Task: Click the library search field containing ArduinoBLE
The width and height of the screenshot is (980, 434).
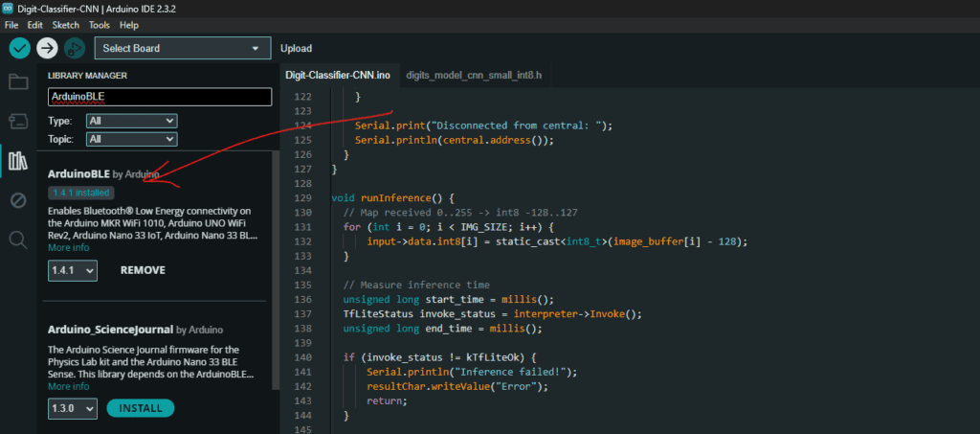Action: pyautogui.click(x=160, y=97)
